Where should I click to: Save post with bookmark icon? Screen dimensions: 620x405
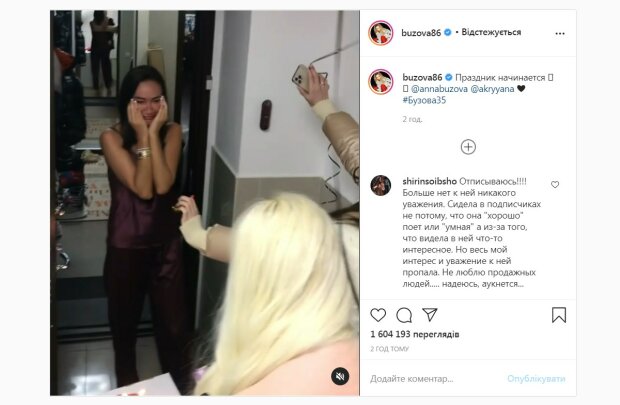click(559, 315)
